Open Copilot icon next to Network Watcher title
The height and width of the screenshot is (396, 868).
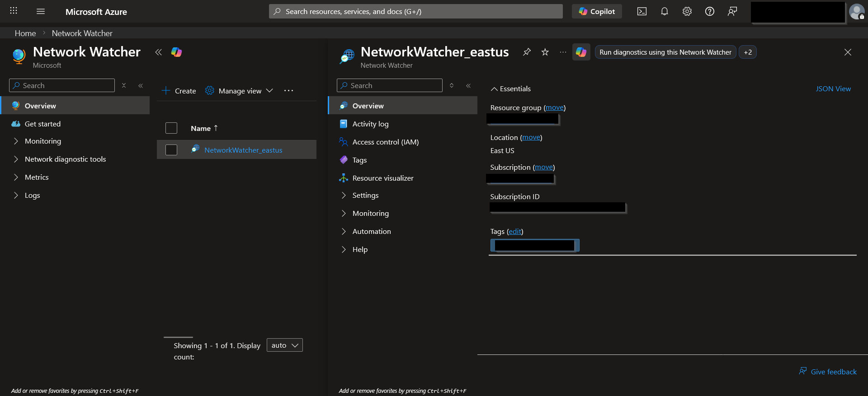176,52
